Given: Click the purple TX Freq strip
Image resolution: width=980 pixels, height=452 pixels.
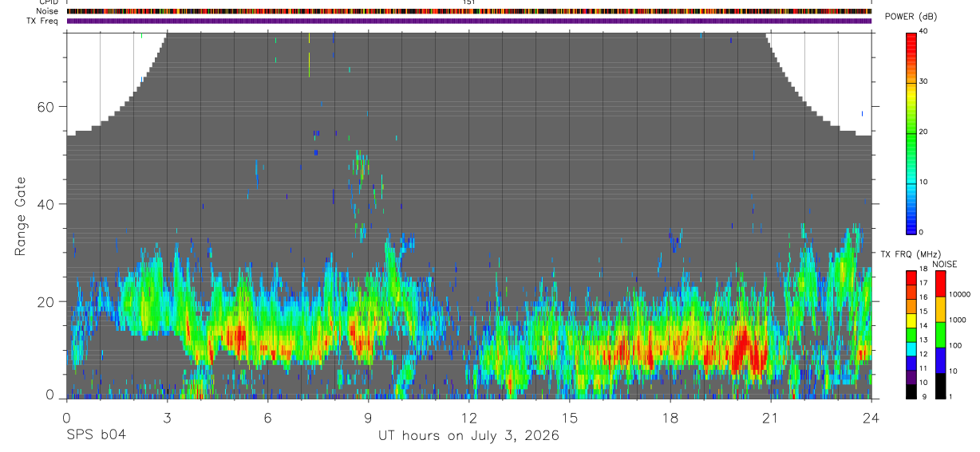Looking at the screenshot, I should 469,21.
